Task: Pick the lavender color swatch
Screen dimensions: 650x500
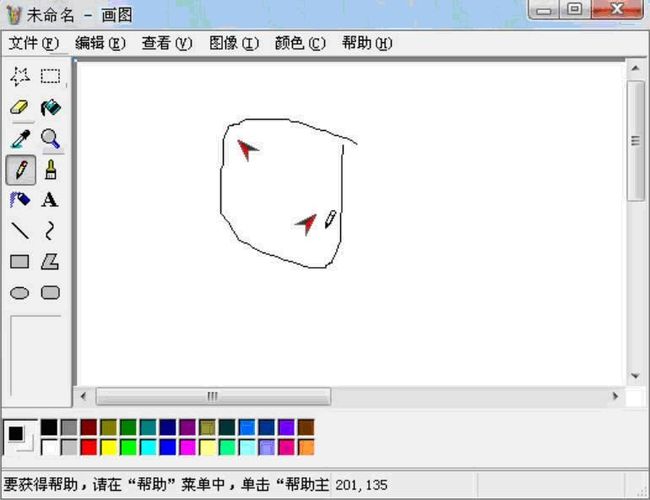Action: point(267,447)
